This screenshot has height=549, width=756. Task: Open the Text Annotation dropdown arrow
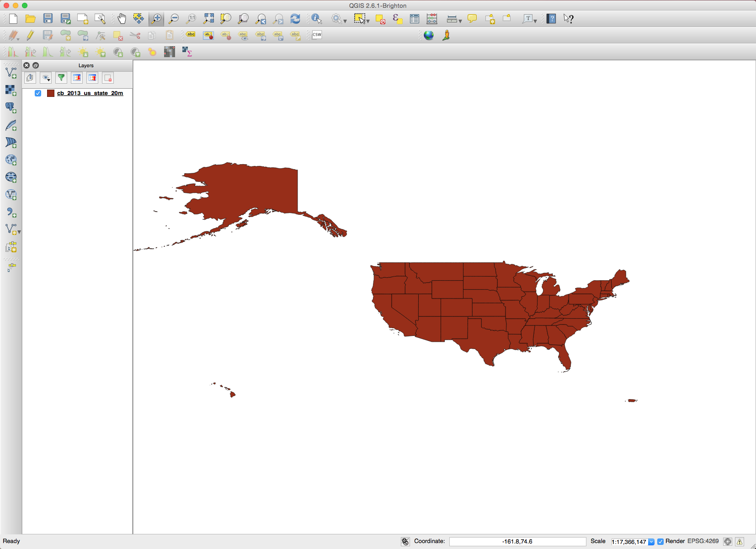coord(535,21)
